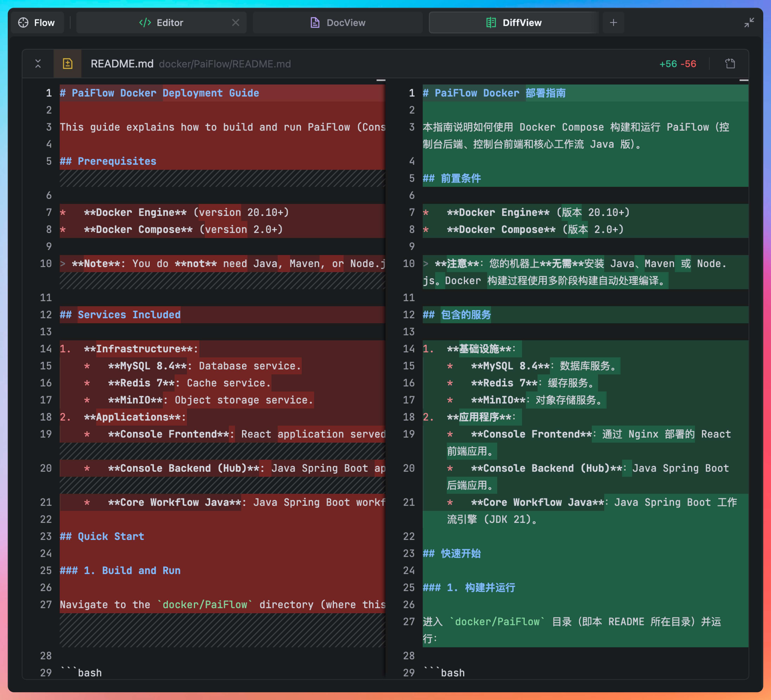The height and width of the screenshot is (700, 771).
Task: Click the shrink arrows icon at top right
Action: pyautogui.click(x=749, y=22)
